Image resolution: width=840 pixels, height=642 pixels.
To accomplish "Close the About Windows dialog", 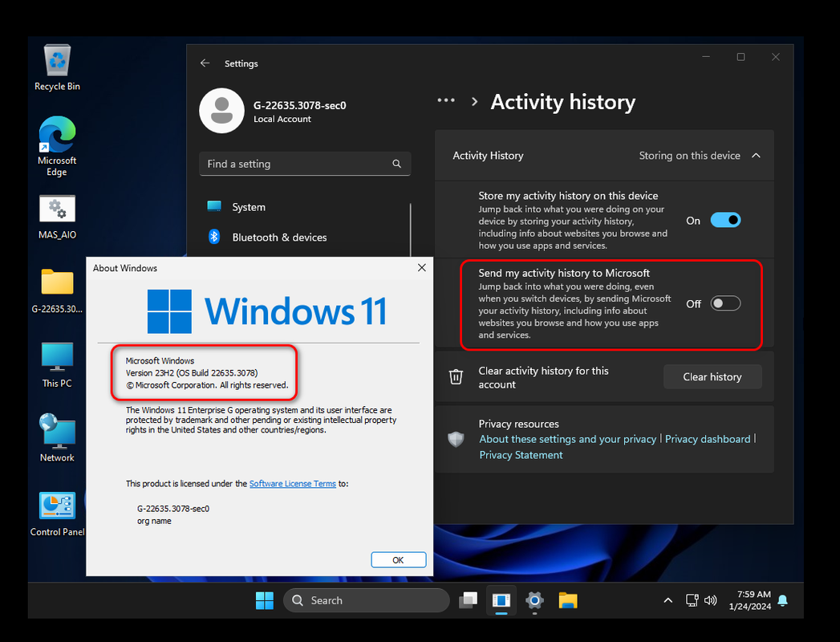I will pos(422,268).
